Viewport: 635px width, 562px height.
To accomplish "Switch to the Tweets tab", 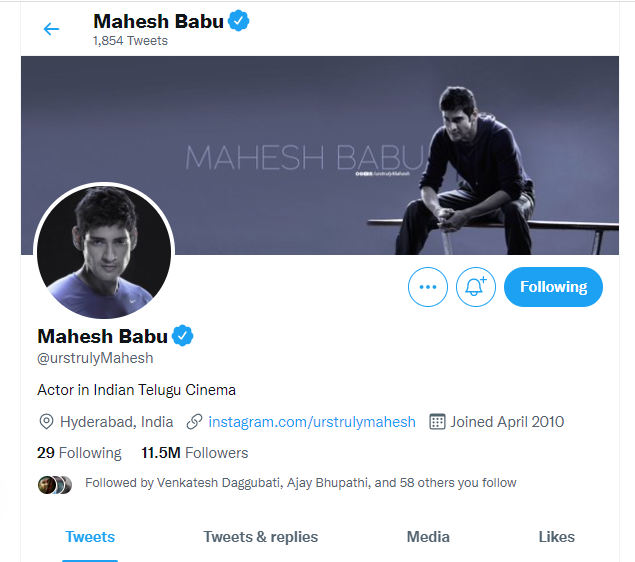I will (x=90, y=537).
